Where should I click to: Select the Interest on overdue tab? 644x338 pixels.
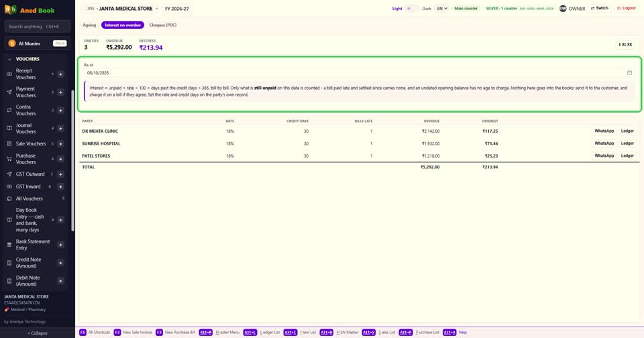click(122, 25)
